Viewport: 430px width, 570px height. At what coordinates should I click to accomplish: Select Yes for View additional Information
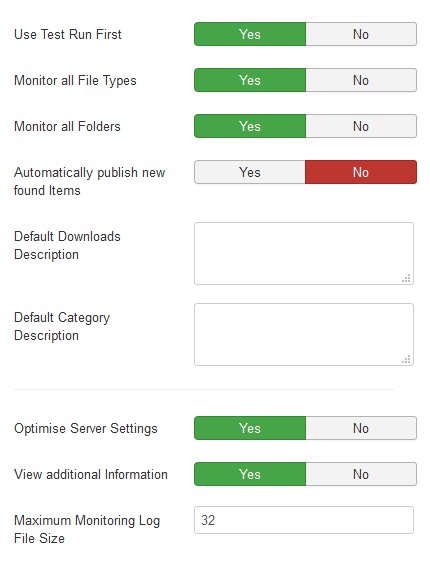pos(250,474)
